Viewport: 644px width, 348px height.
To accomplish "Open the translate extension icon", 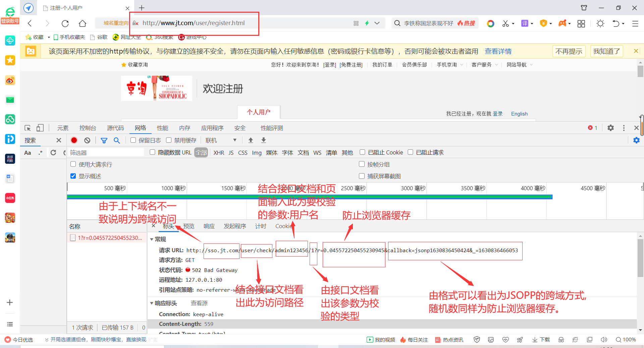I will (525, 23).
